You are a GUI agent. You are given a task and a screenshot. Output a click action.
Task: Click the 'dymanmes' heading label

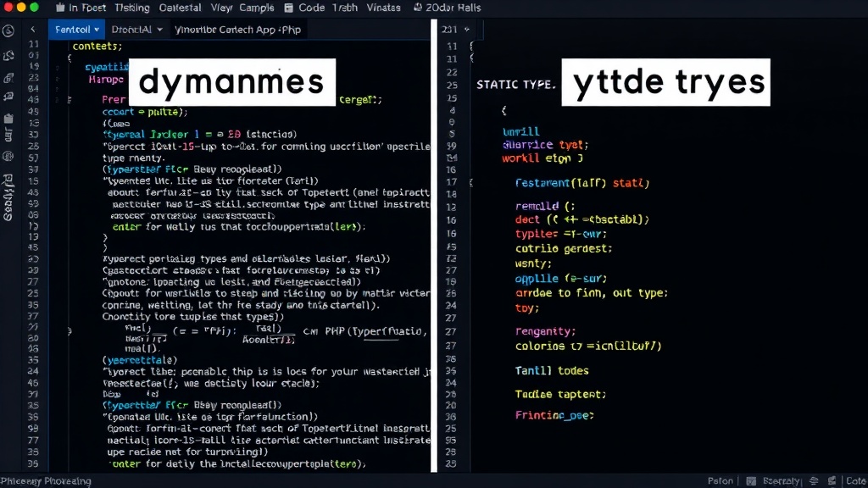[232, 82]
